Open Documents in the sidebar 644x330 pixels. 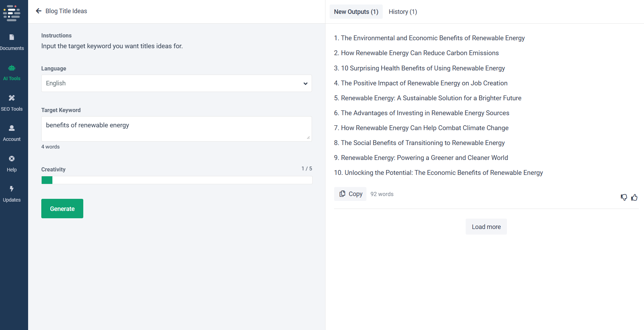12,42
